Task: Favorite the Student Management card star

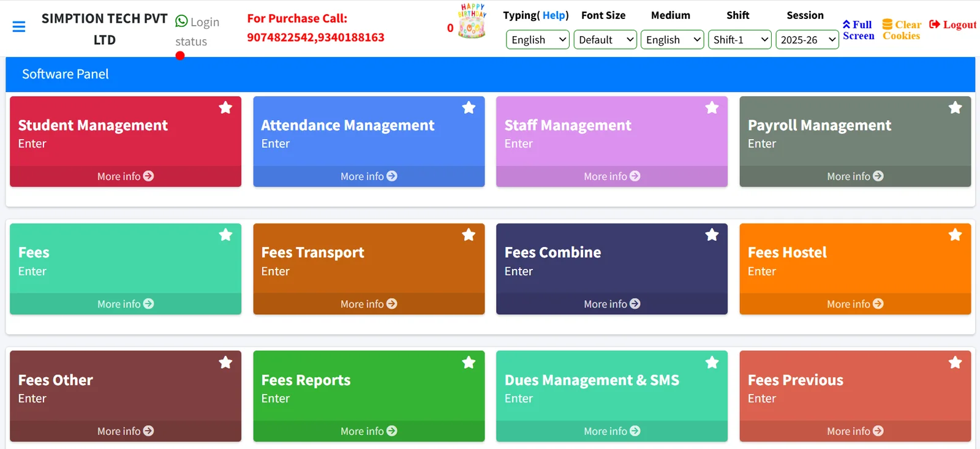Action: coord(225,108)
